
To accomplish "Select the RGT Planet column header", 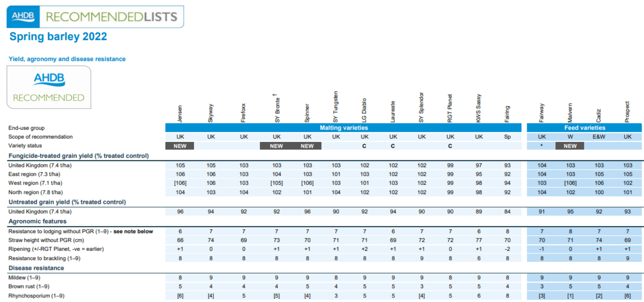I will 450,109.
